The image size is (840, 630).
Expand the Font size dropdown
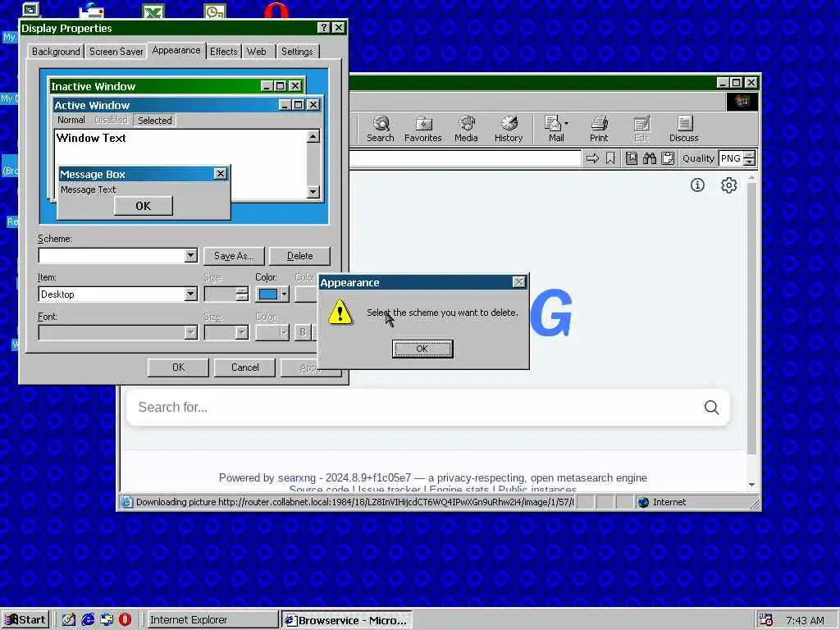(242, 333)
